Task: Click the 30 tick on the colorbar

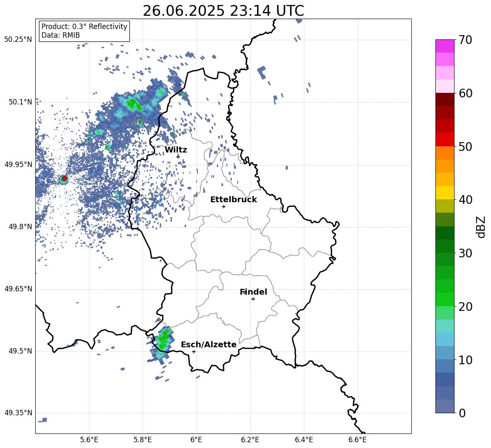Action: [x=465, y=253]
